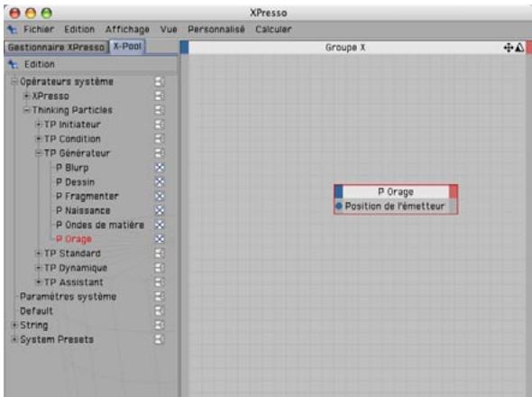Expand the XPresso tree node
532x397 pixels.
click(26, 96)
